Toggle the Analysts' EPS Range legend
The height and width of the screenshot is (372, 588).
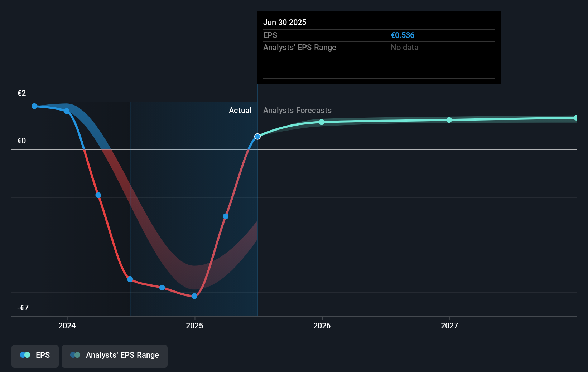point(115,356)
